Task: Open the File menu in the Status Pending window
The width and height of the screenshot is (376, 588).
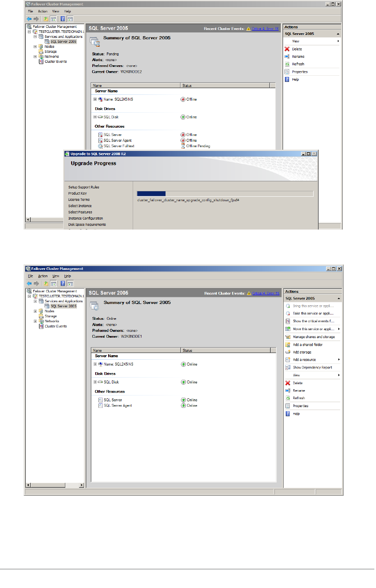Action: click(30, 11)
